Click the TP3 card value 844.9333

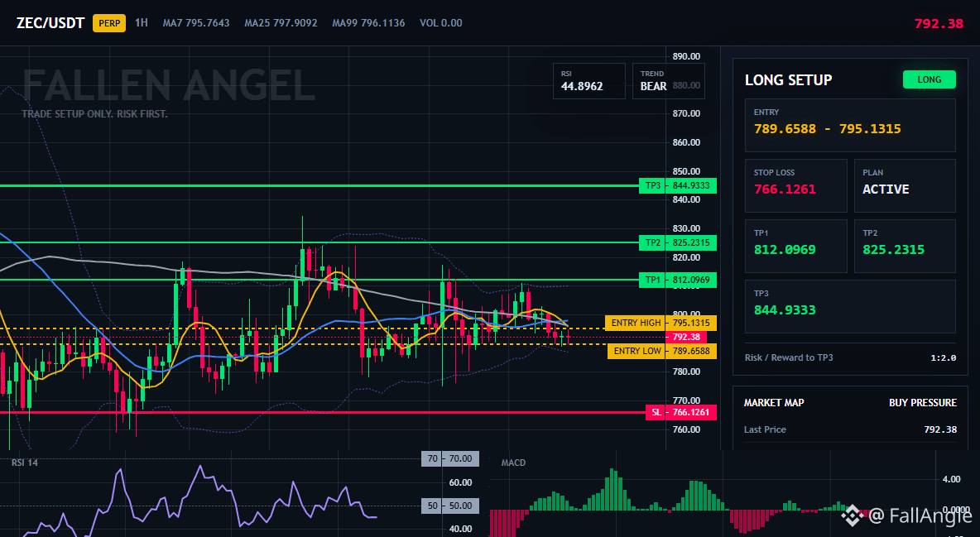coord(785,310)
